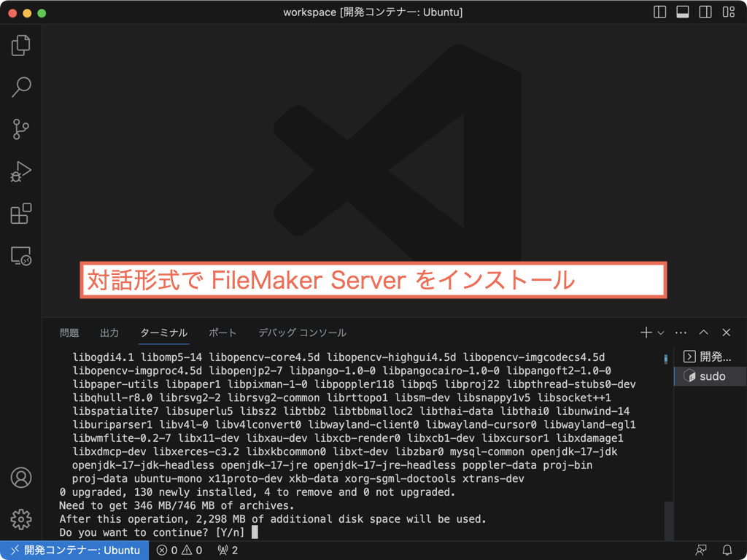Toggle the primary side bar layout icon
Viewport: 747px width, 560px height.
[659, 12]
